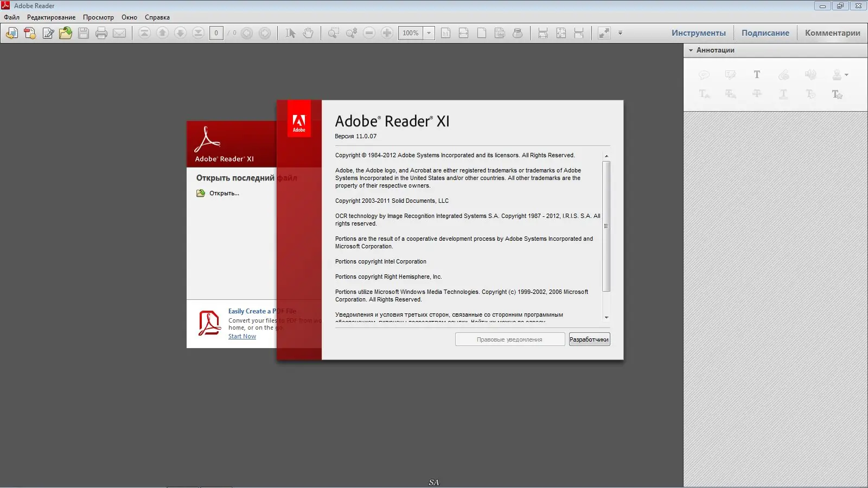The width and height of the screenshot is (868, 488).
Task: Click the Print icon in toolbar
Action: coord(101,33)
